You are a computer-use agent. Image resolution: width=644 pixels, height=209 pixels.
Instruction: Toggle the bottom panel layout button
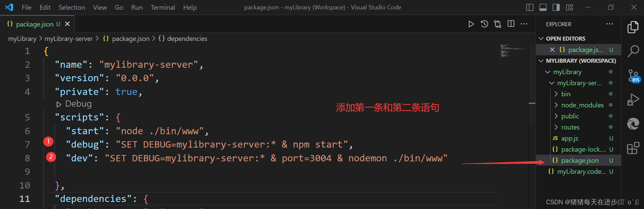tap(543, 7)
